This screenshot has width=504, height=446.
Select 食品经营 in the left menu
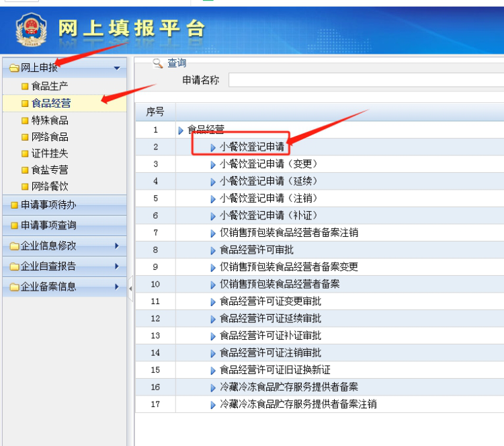click(x=51, y=103)
